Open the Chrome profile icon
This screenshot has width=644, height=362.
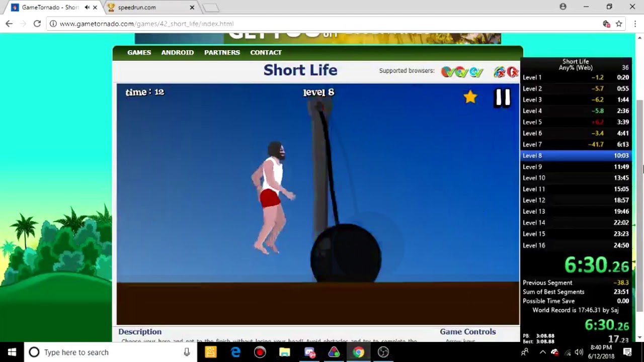[563, 7]
